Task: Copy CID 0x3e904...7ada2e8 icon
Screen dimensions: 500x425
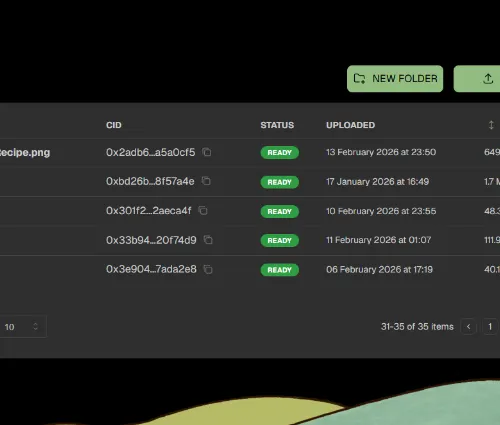Action: tap(208, 269)
